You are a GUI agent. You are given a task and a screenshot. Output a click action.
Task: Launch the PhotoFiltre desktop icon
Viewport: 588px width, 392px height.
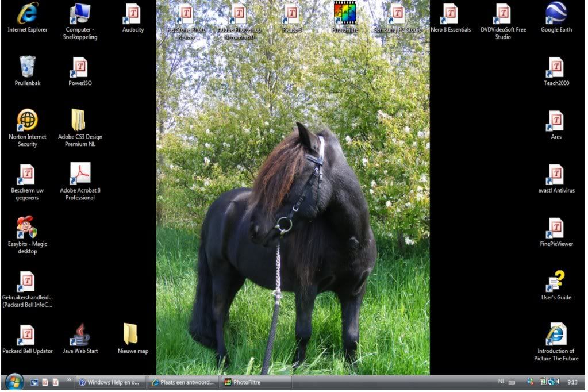pyautogui.click(x=344, y=14)
